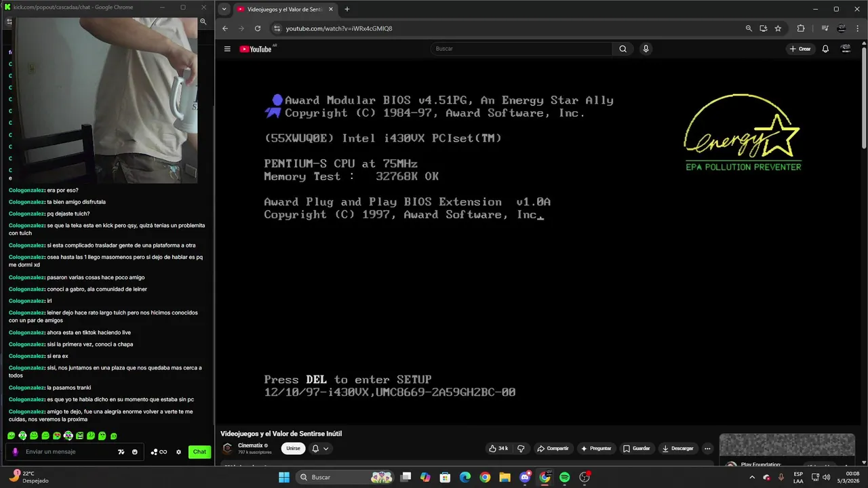Click the green Chat send button

point(199,452)
